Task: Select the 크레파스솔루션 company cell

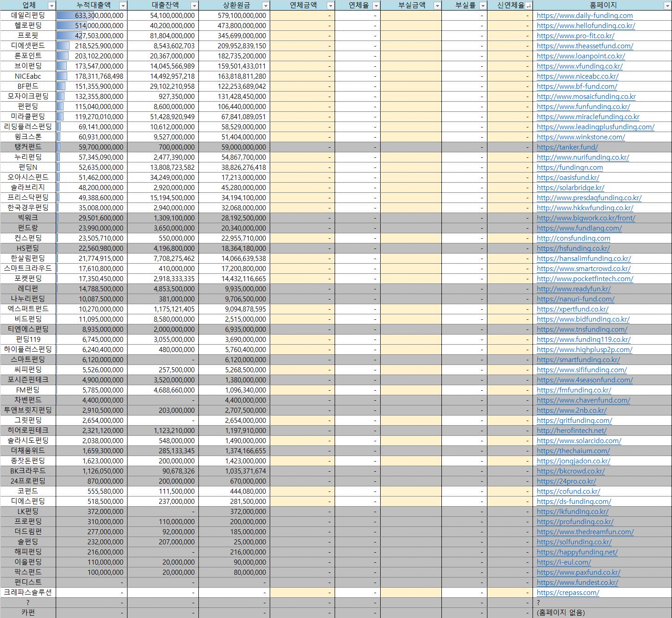Action: coord(28,593)
